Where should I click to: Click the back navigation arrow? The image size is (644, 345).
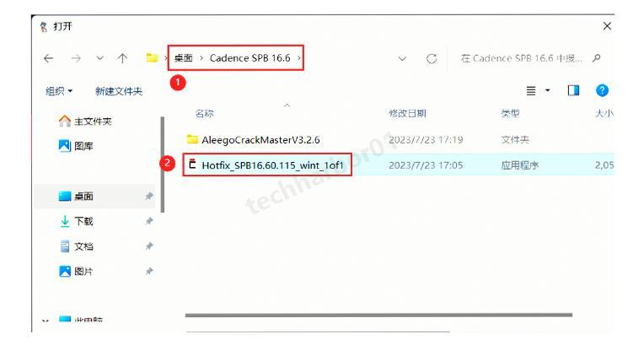click(x=48, y=58)
